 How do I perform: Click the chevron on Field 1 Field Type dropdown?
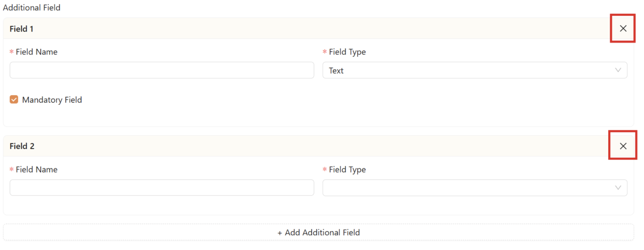[x=618, y=70]
